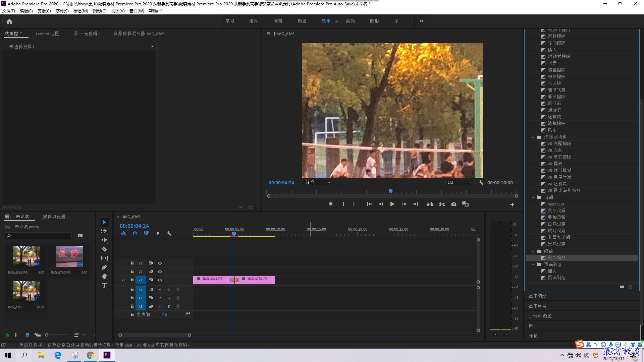Switch to 媒体浏览器 tab
Screen dimensions: 644x362
(54, 217)
